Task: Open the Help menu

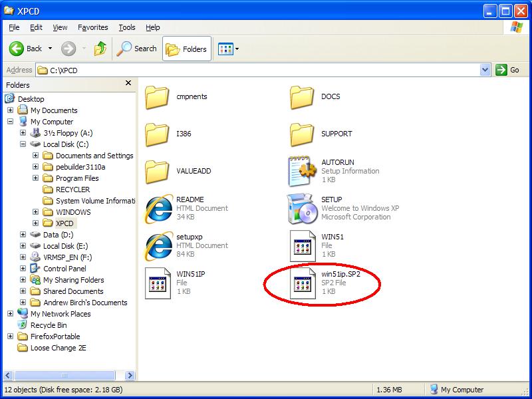Action: tap(153, 27)
